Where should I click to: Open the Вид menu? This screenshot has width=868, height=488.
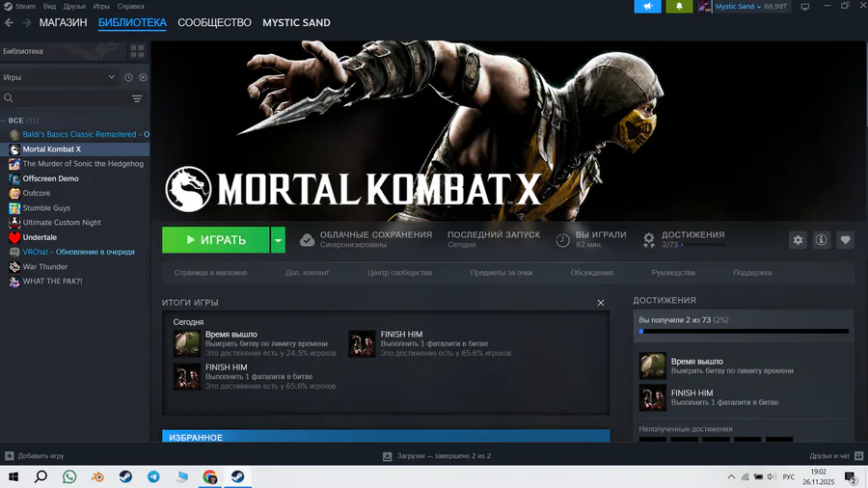49,6
